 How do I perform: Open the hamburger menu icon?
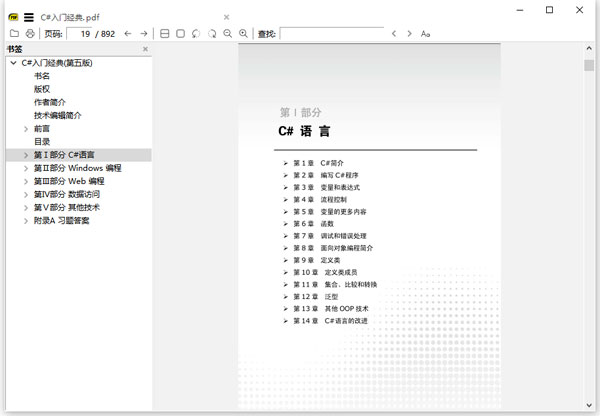click(29, 17)
